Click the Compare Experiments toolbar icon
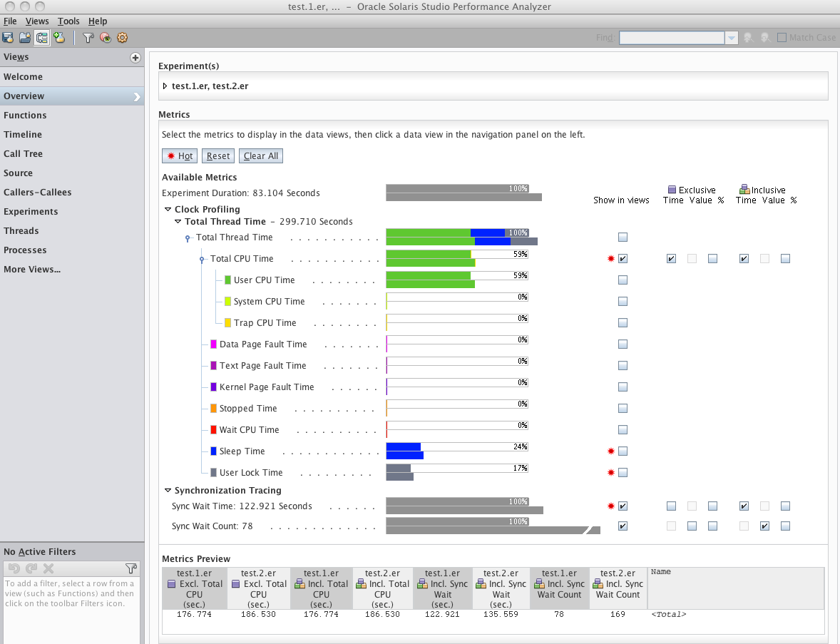 (42, 38)
